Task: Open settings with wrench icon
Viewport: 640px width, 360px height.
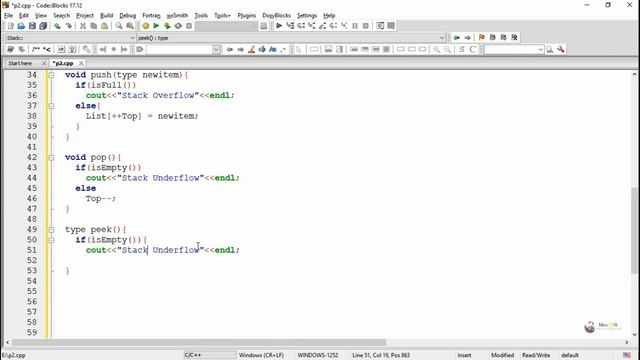Action: [x=561, y=49]
